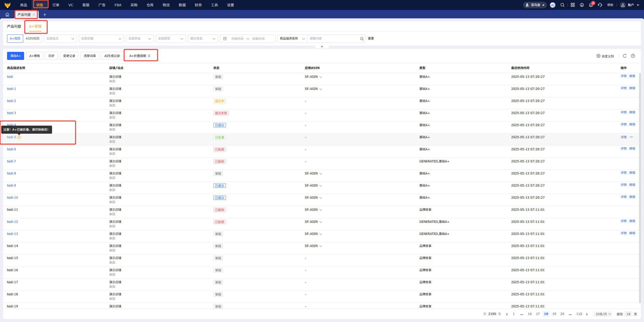
Task: Click the refresh icon above the table
Action: pyautogui.click(x=625, y=56)
